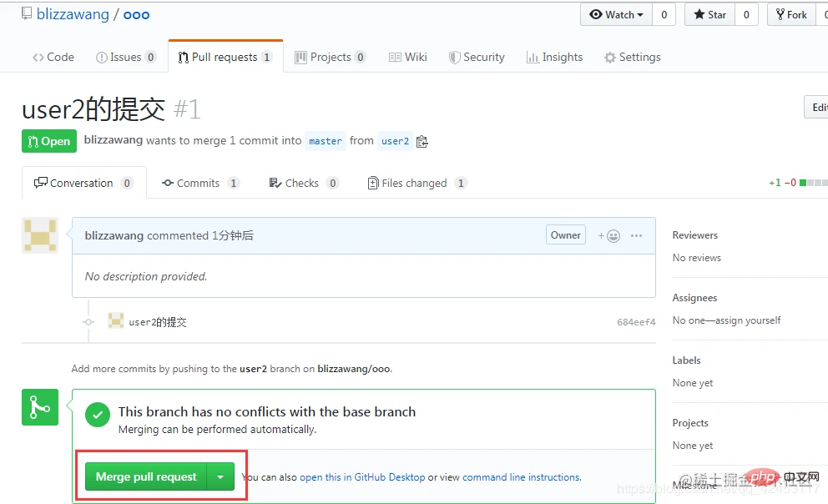Switch to the Files changed tab
Viewport: 828px width, 504px height.
tap(414, 184)
